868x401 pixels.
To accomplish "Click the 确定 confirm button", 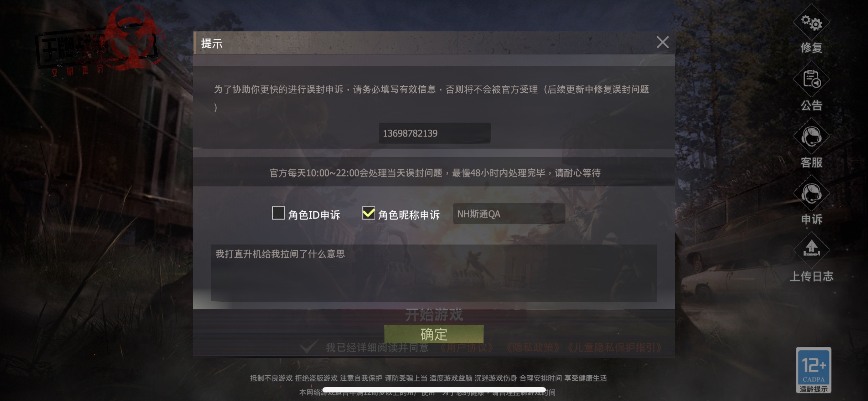I will pyautogui.click(x=434, y=334).
